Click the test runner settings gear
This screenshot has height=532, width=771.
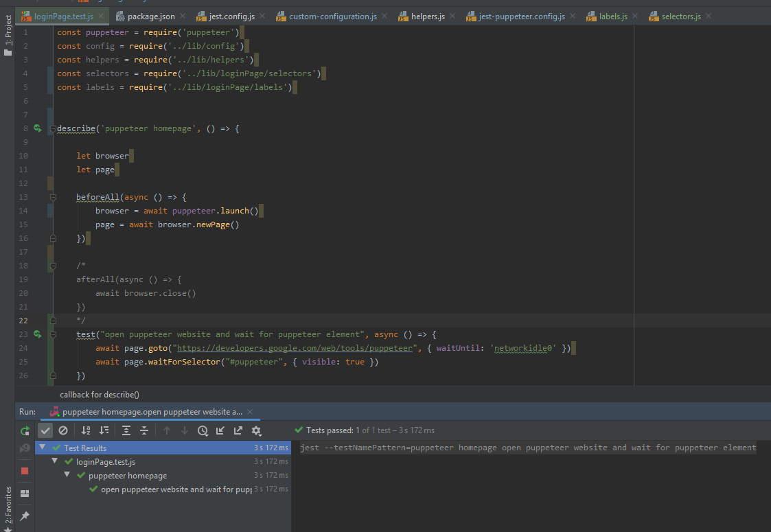(255, 431)
